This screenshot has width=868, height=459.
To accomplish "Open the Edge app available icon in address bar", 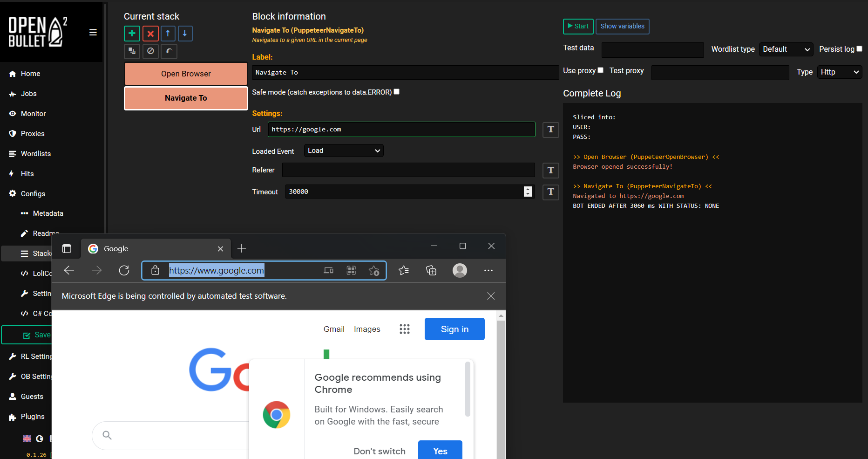I will pyautogui.click(x=351, y=270).
